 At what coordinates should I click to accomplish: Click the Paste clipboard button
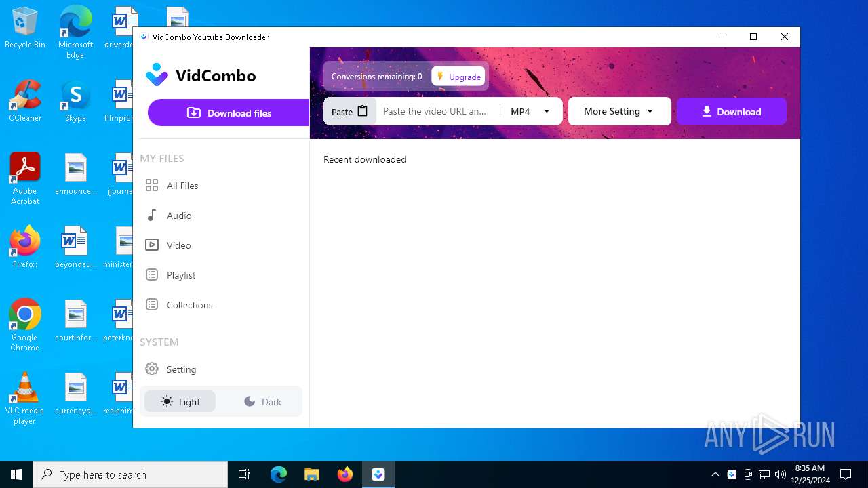pos(350,111)
